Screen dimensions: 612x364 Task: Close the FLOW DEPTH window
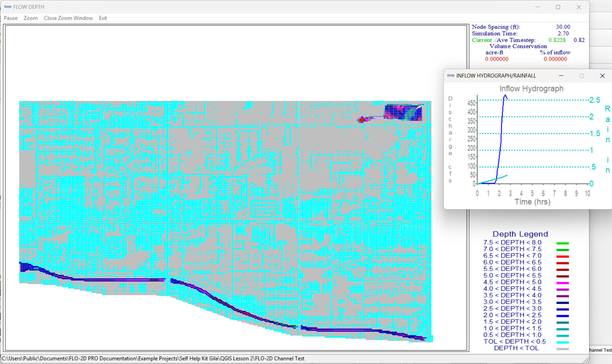coord(579,7)
